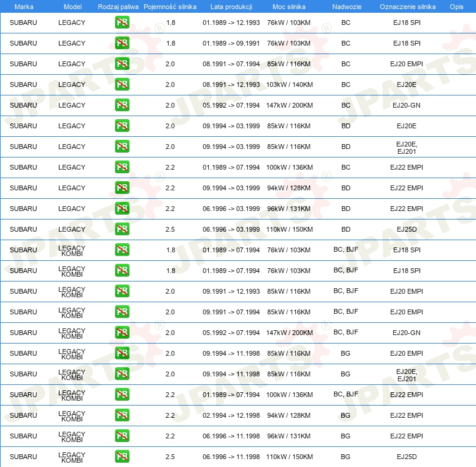Click the Lata produkcji column header
The image size is (476, 467).
click(x=231, y=7)
